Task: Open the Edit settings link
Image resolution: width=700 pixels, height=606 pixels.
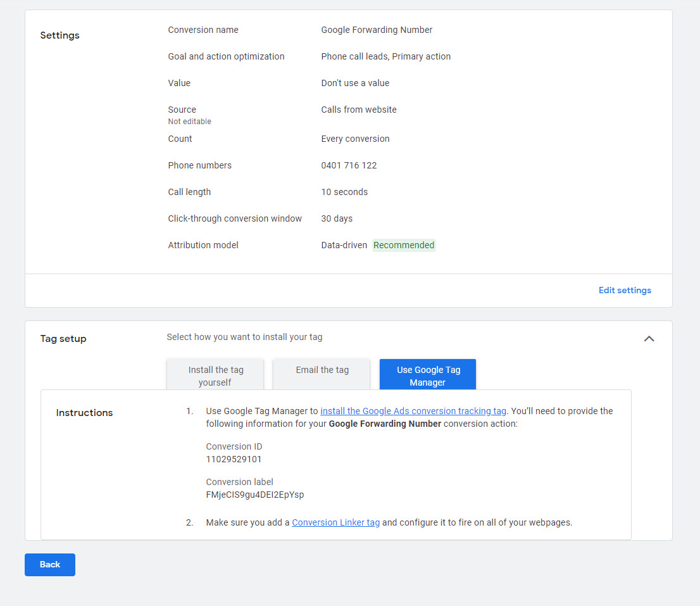Action: click(x=625, y=290)
